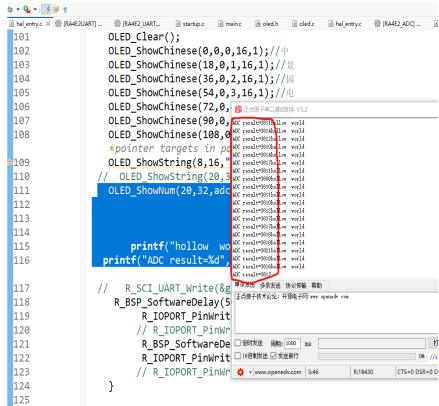This screenshot has width=439, height=406.
Task: Click the file path field beside period
Action: [372, 343]
